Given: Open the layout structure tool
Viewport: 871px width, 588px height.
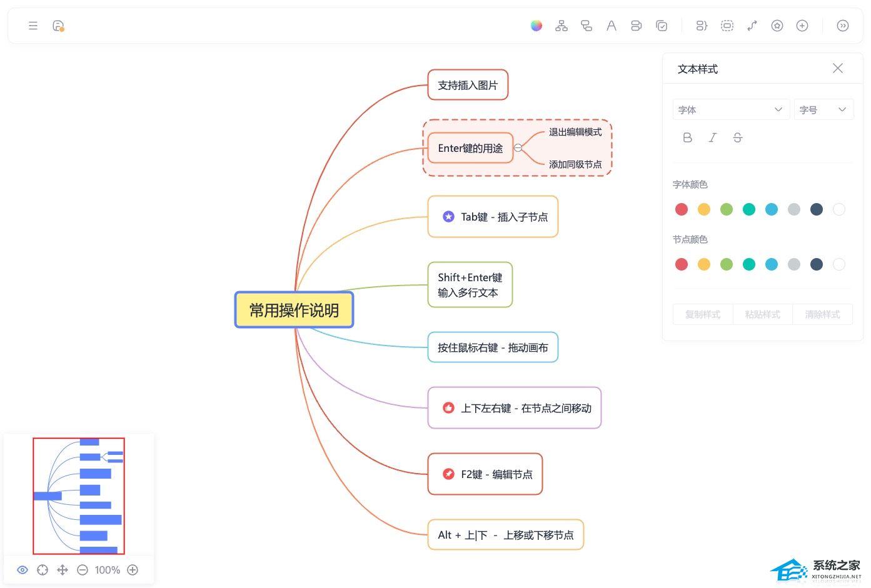Looking at the screenshot, I should 561,26.
